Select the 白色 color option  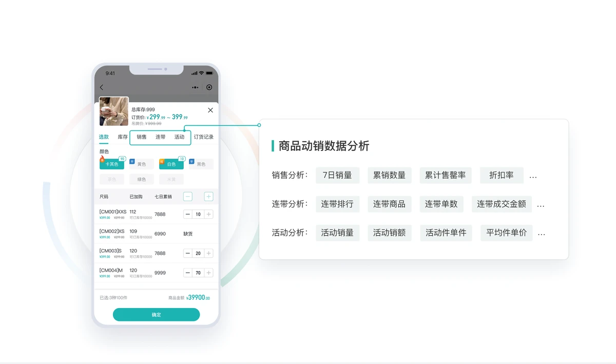[x=171, y=164]
